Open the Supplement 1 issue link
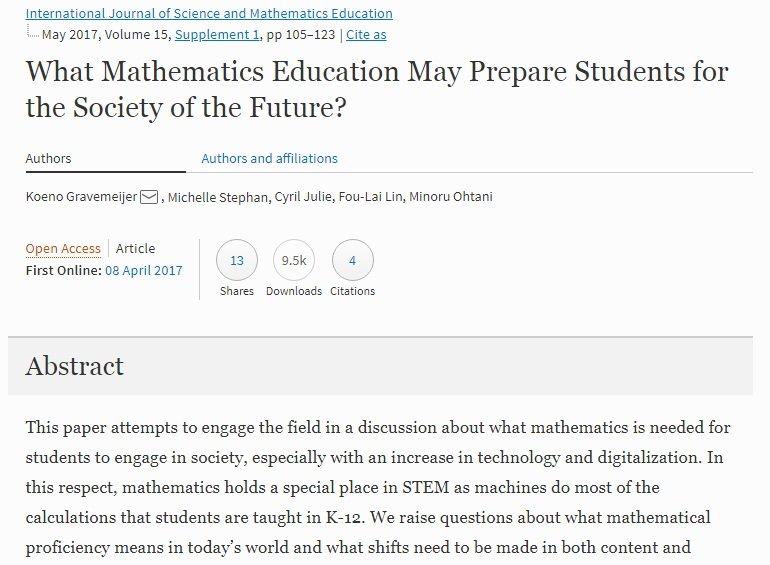The height and width of the screenshot is (565, 770). (x=217, y=34)
